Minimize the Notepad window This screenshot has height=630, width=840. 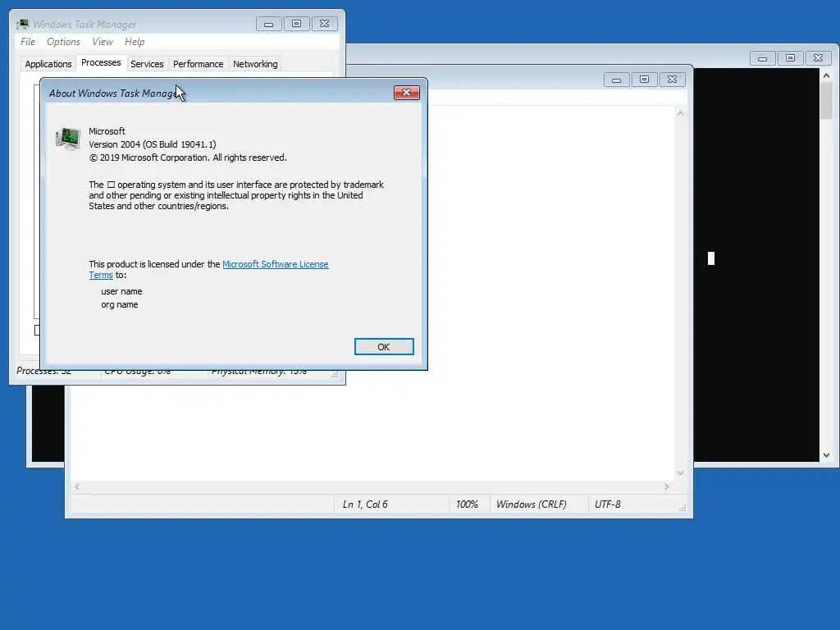coord(617,80)
